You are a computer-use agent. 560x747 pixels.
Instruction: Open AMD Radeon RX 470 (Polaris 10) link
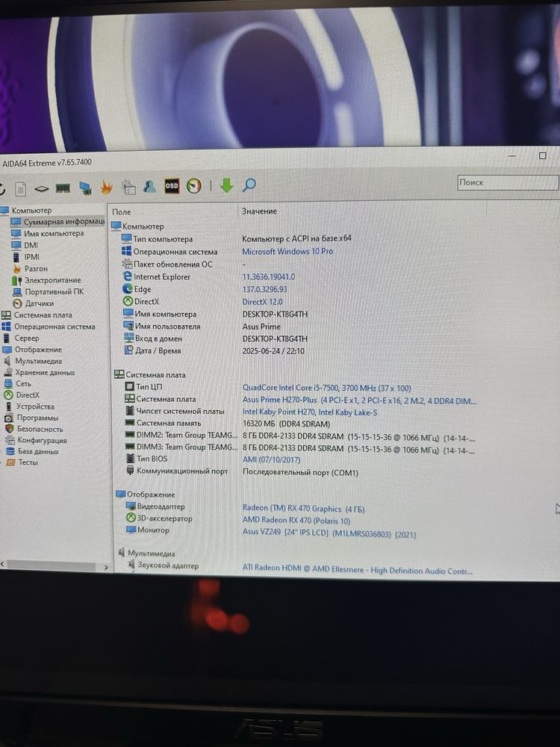(296, 520)
